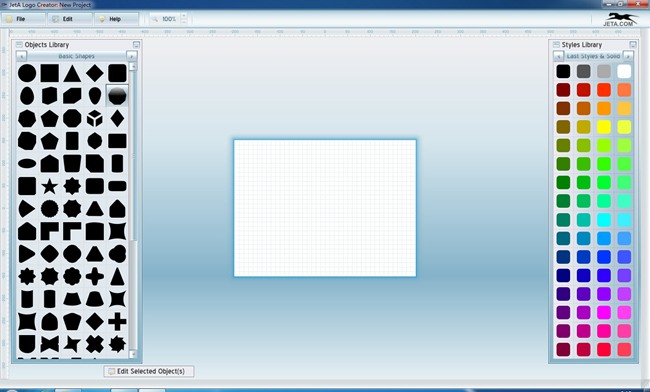Viewport: 650px width, 392px height.
Task: Collapse the Objects Library panel
Action: tap(136, 44)
